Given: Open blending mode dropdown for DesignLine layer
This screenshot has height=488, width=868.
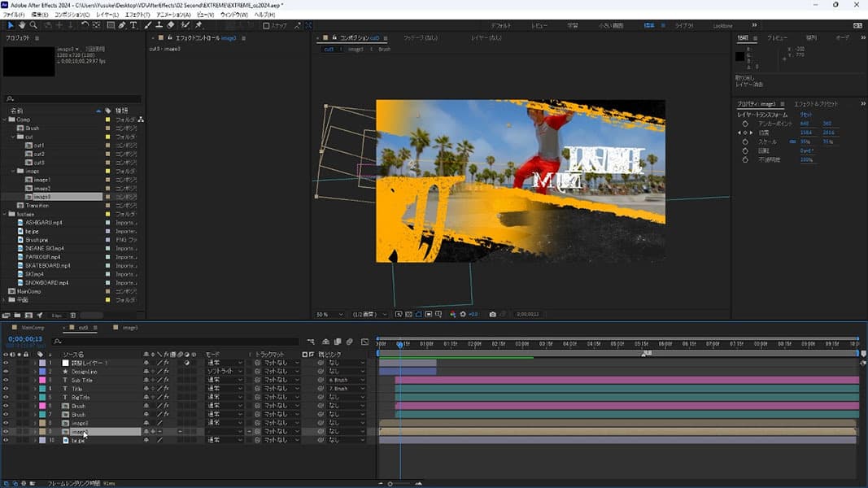Looking at the screenshot, I should point(224,372).
